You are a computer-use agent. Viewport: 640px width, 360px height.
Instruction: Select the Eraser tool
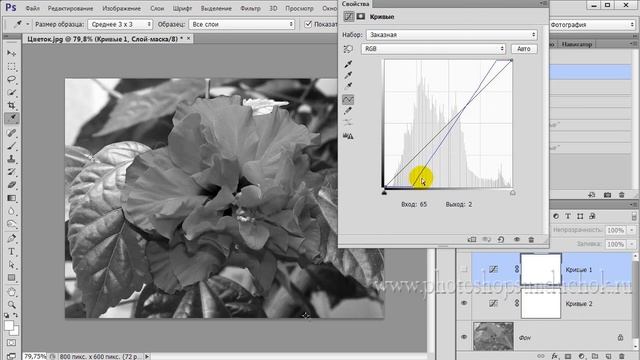tap(11, 185)
